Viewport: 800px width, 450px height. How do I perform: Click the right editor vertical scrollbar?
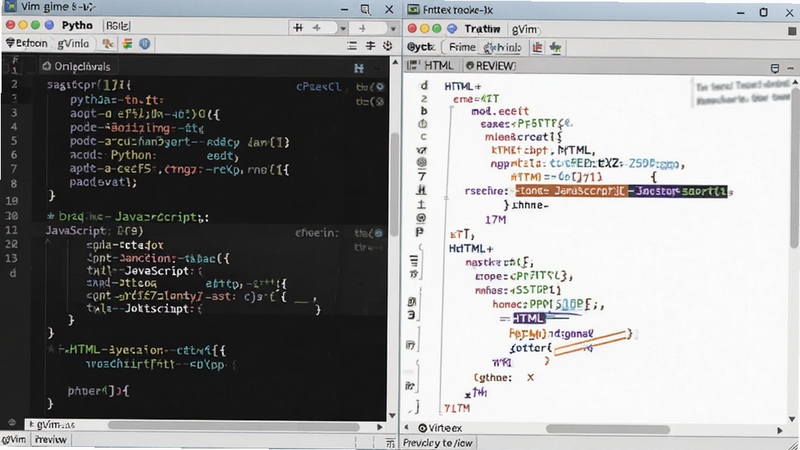[795, 166]
